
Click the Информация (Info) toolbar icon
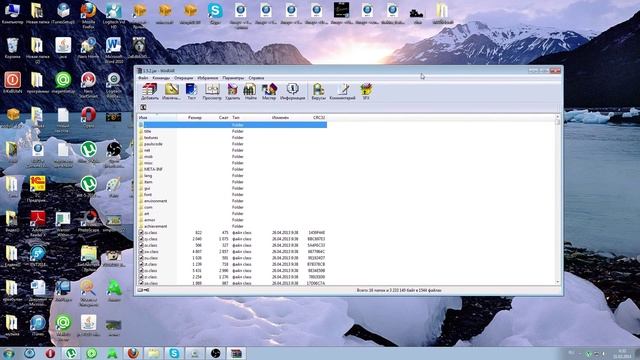pyautogui.click(x=292, y=91)
